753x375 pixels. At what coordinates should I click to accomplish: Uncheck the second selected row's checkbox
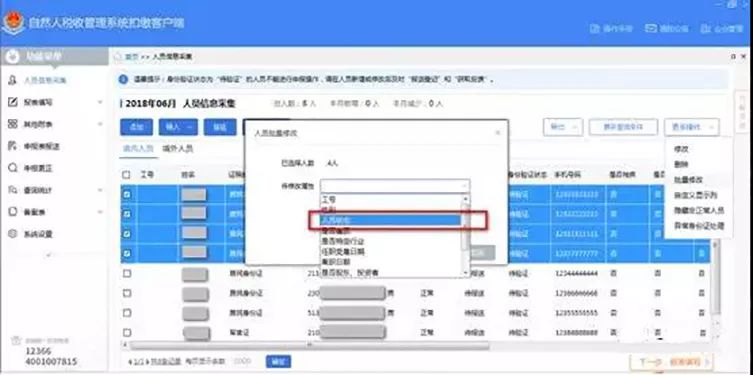click(126, 214)
